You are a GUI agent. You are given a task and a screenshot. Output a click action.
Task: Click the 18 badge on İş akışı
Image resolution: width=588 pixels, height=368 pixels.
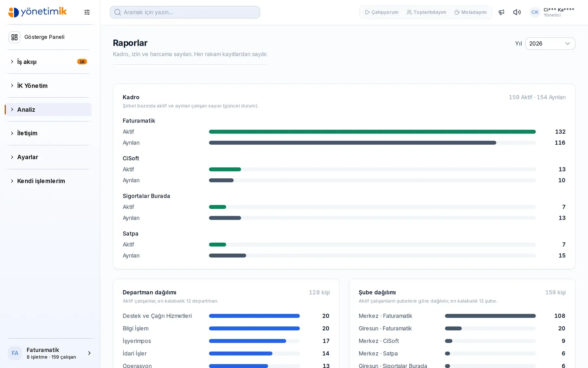tap(82, 62)
